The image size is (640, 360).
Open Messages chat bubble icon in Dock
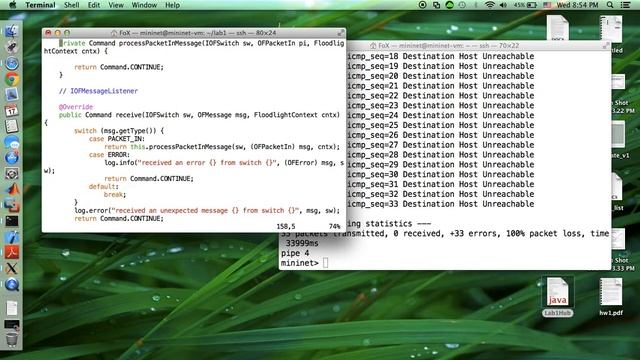[x=11, y=142]
